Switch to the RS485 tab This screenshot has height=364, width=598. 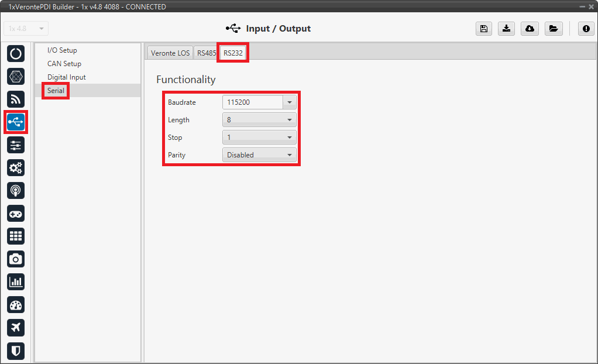[206, 53]
